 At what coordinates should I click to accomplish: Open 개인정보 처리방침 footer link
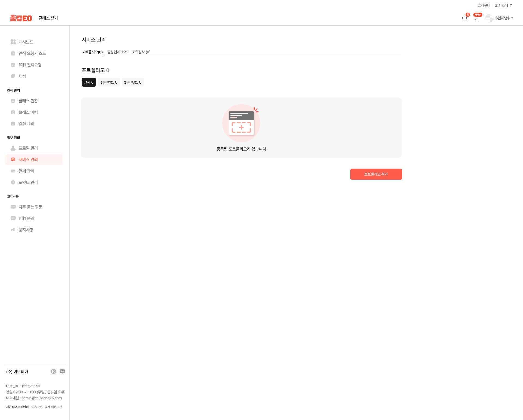[x=17, y=407]
